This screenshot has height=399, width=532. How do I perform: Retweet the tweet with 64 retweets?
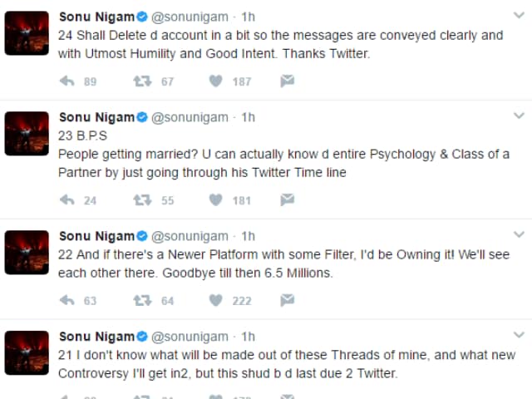pos(142,300)
